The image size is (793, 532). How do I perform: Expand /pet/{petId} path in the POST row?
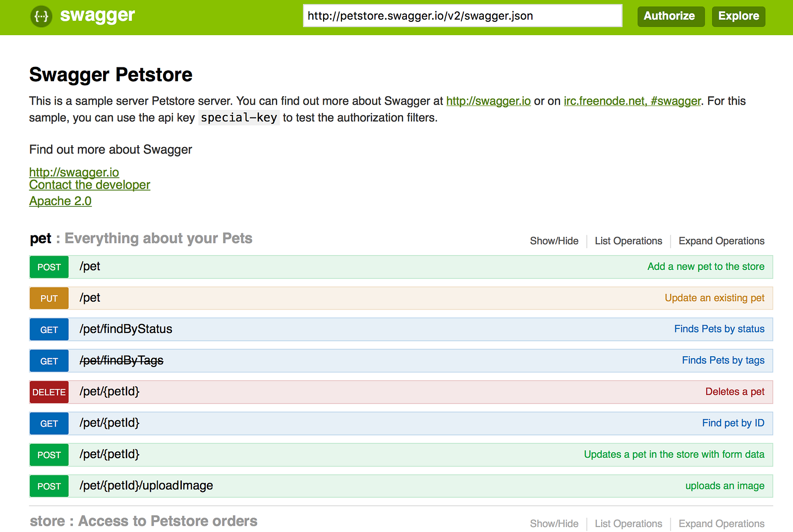(x=110, y=454)
